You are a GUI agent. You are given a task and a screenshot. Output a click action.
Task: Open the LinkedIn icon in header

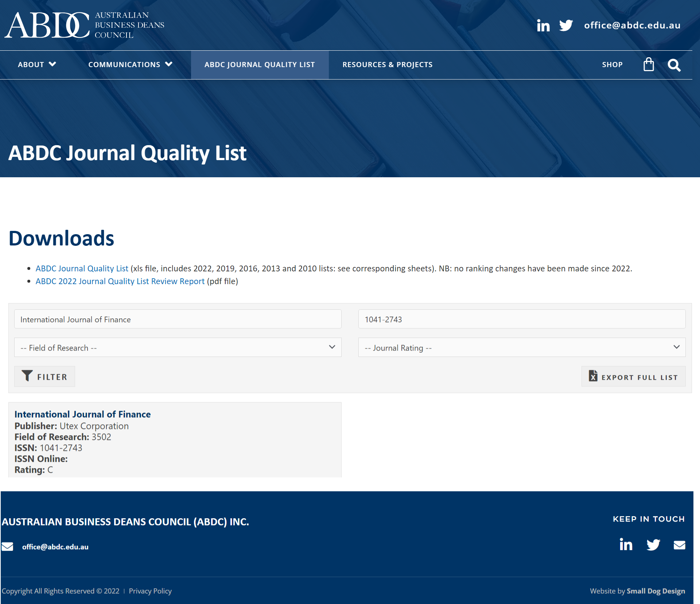click(x=543, y=26)
